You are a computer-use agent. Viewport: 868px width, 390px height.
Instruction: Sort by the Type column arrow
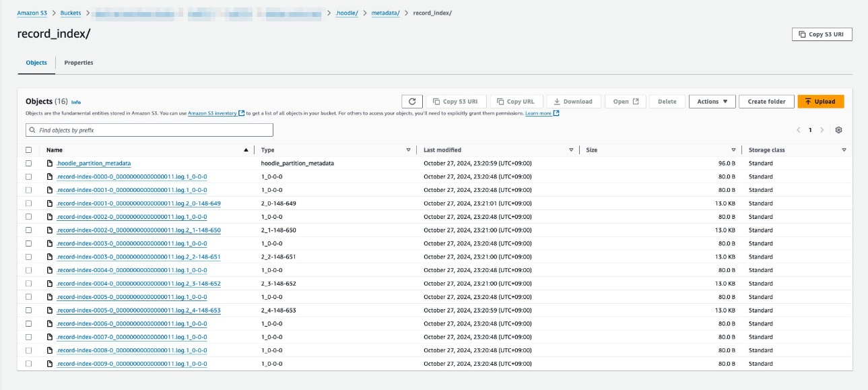408,150
